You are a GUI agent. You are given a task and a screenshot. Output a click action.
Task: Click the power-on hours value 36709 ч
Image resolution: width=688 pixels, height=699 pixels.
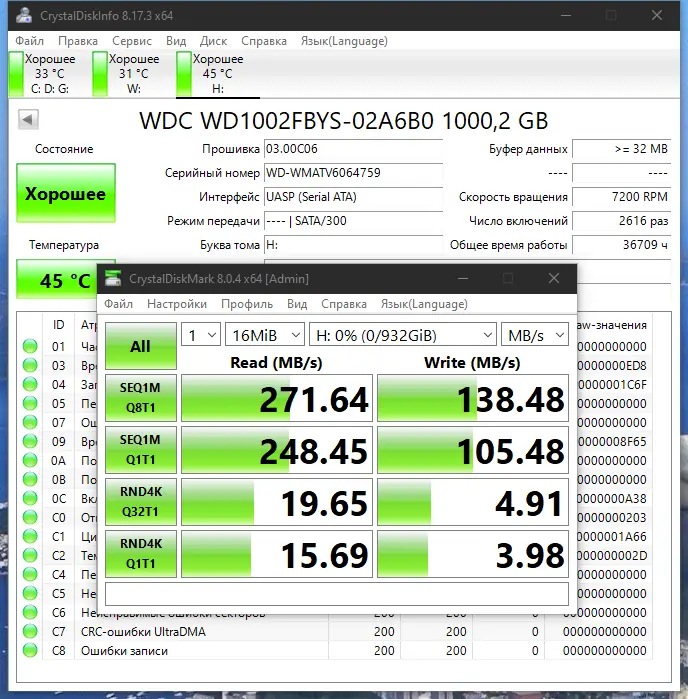622,245
